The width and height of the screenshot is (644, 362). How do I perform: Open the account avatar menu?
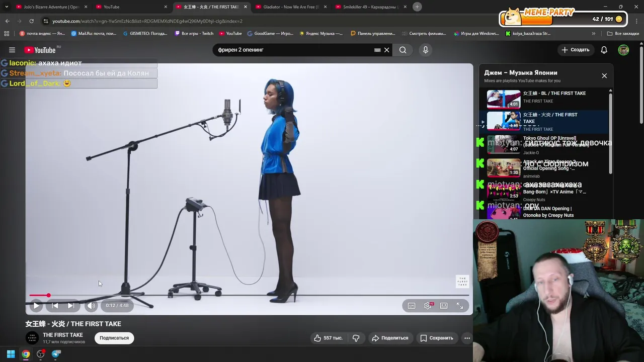(x=623, y=50)
